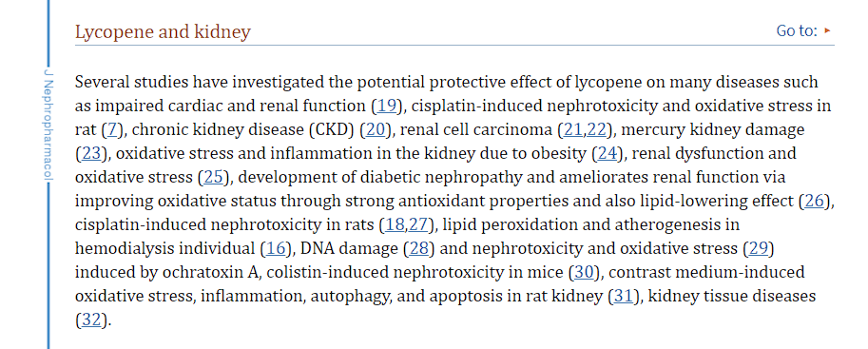Follow citation 16 on hemodialysis individual
868x349 pixels.
(x=275, y=249)
